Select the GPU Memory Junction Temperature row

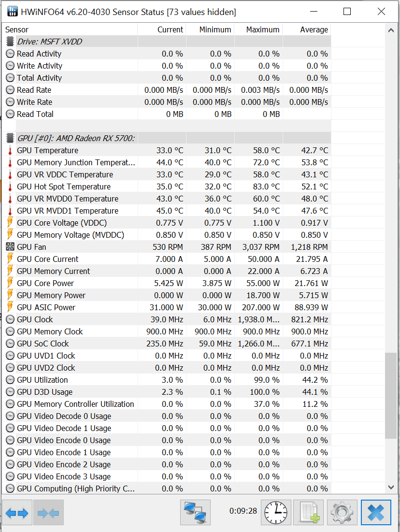coord(167,162)
